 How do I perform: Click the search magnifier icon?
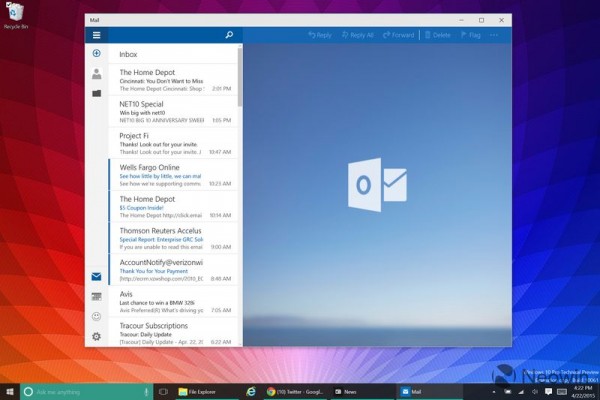tap(229, 35)
